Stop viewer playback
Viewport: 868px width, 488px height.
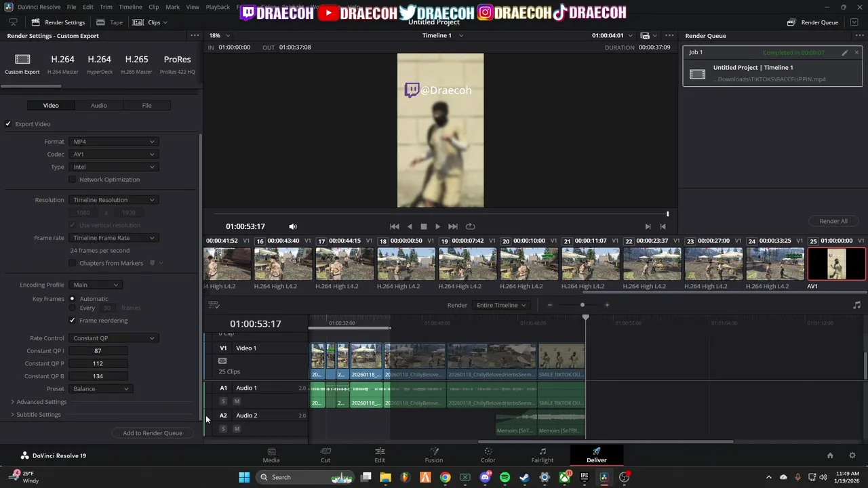[424, 226]
